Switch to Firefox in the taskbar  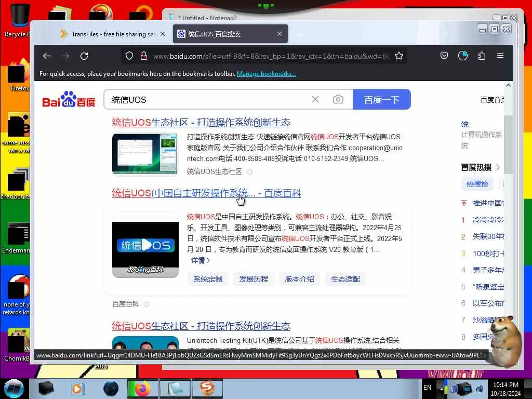click(142, 389)
